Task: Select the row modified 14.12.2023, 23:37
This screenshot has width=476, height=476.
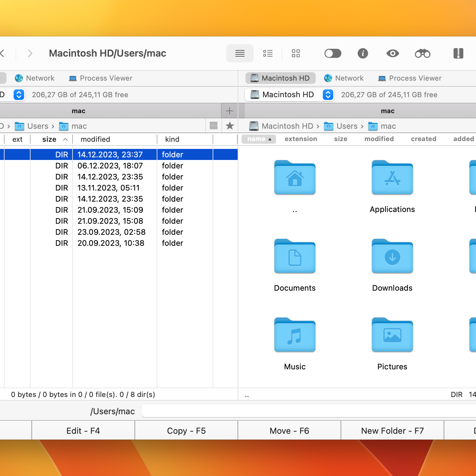Action: point(119,154)
